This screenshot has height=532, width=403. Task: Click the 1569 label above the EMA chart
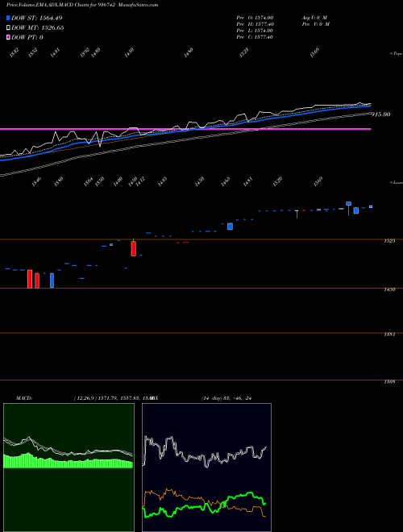coord(314,53)
